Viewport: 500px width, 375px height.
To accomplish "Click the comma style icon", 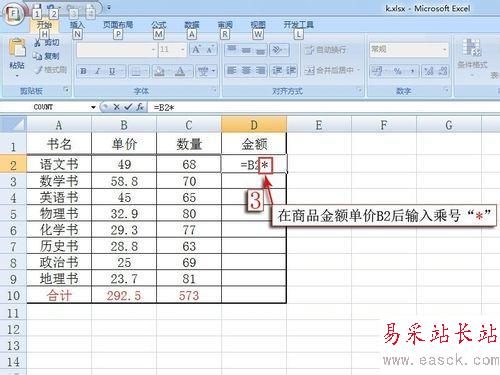I will coord(412,71).
